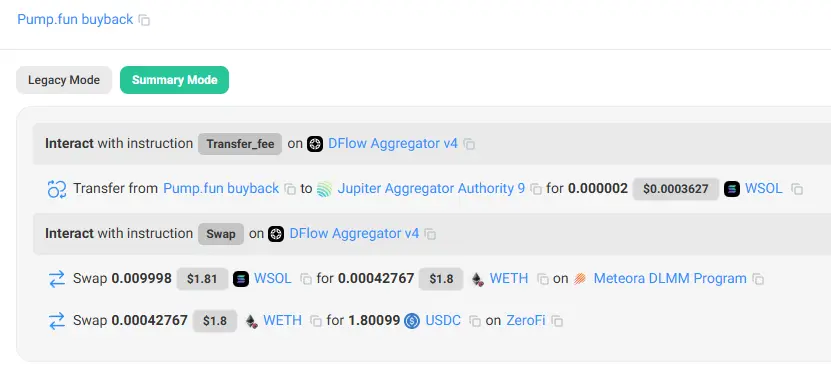
Task: Open DFlow Aggregator v4 link in Transfer_fee row
Action: coord(393,144)
